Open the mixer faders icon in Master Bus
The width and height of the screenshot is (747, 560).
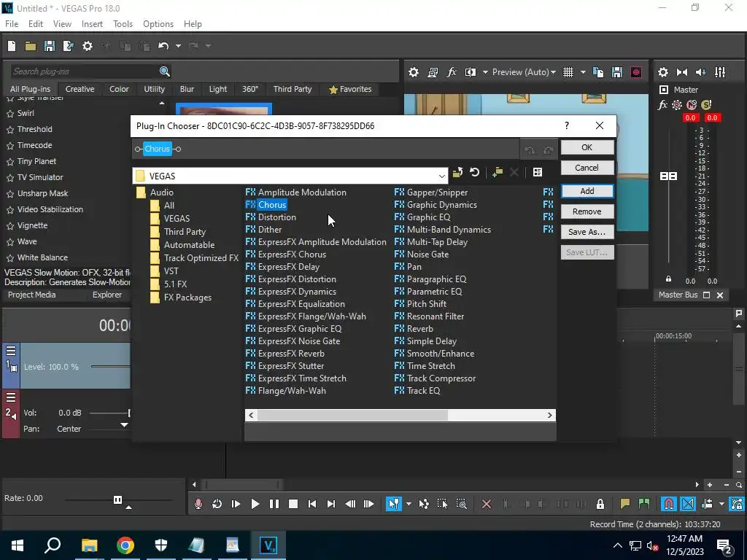(720, 72)
